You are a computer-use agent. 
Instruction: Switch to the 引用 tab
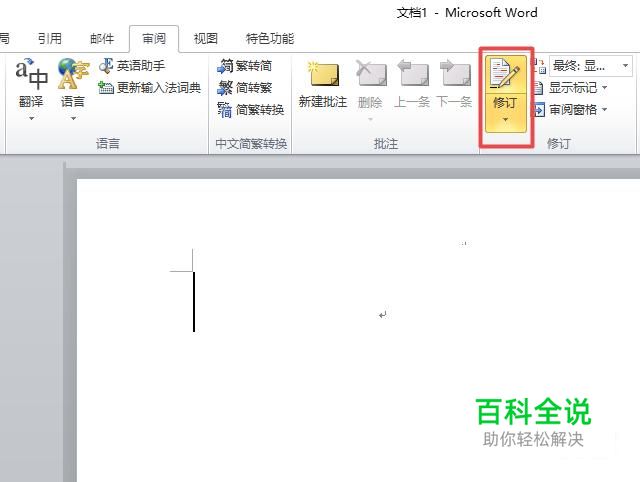(50, 39)
